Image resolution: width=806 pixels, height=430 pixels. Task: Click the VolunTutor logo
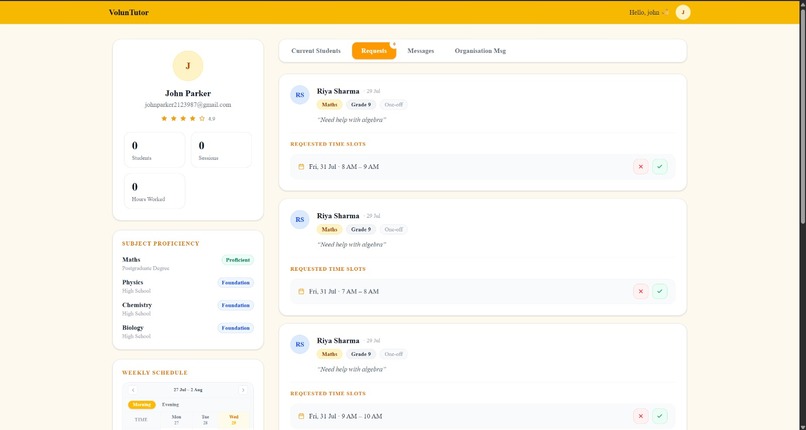[x=129, y=12]
